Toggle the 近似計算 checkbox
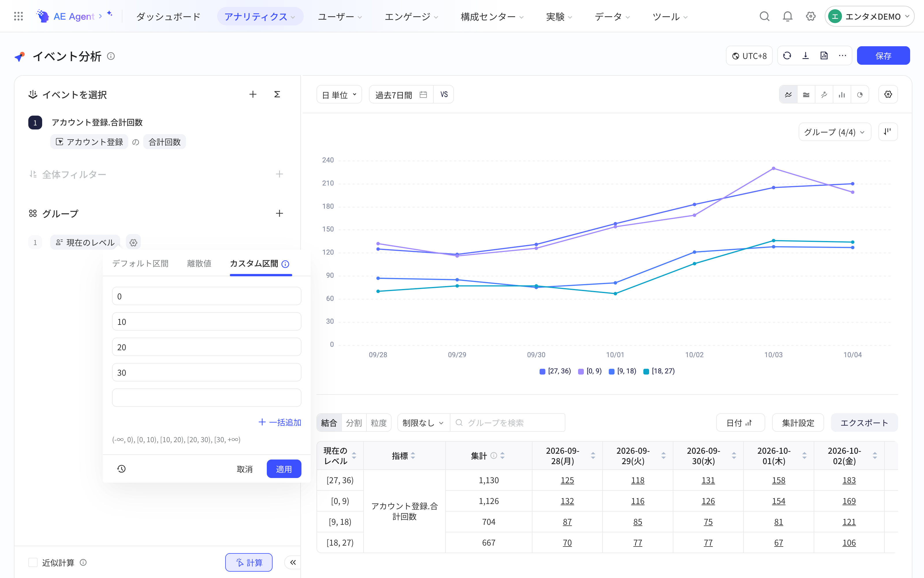 pos(33,562)
